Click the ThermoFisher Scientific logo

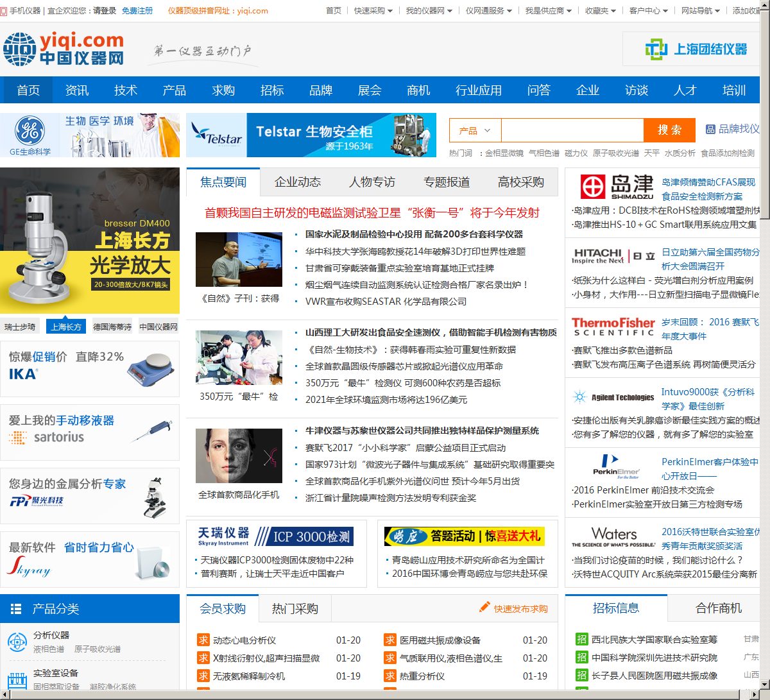613,327
